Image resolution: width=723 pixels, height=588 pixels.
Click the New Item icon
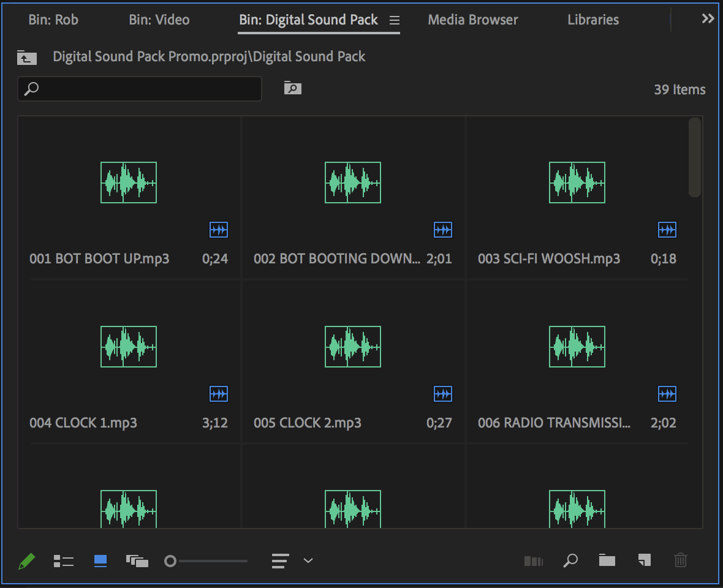pos(644,560)
